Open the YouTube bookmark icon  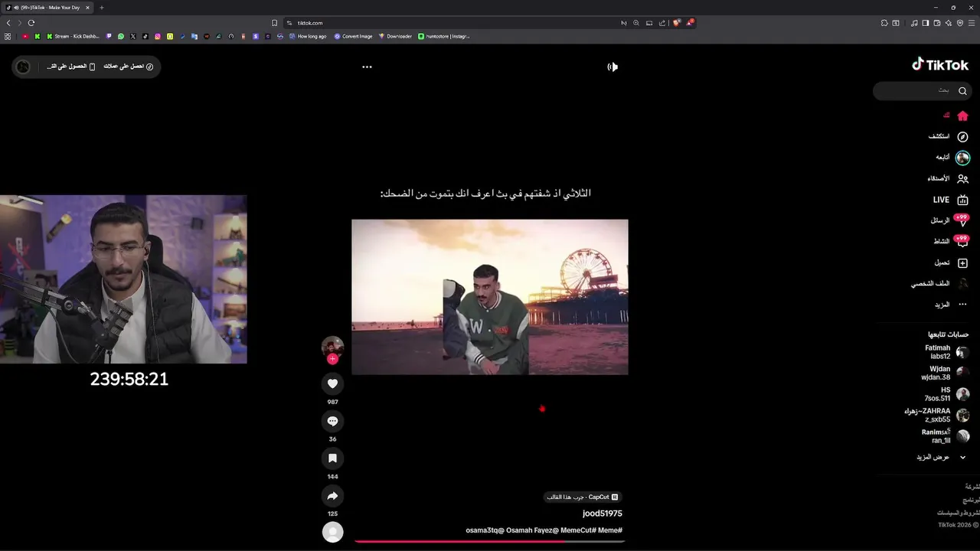[x=25, y=36]
